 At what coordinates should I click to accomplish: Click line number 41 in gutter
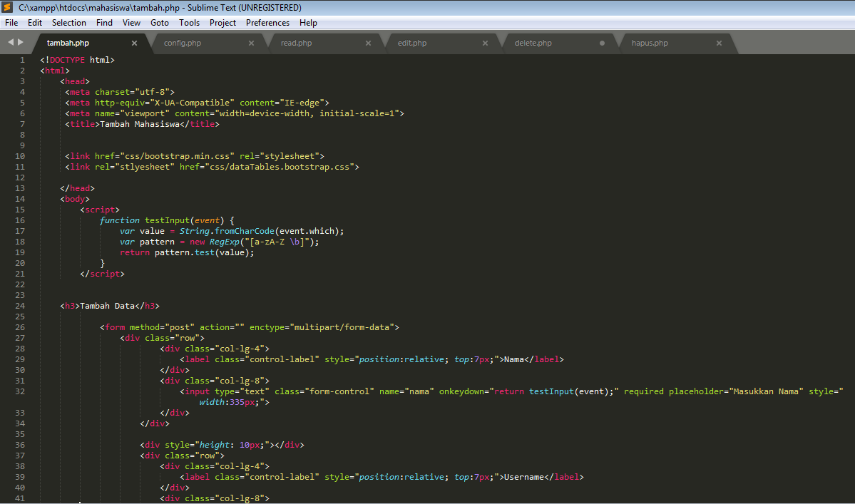point(20,498)
